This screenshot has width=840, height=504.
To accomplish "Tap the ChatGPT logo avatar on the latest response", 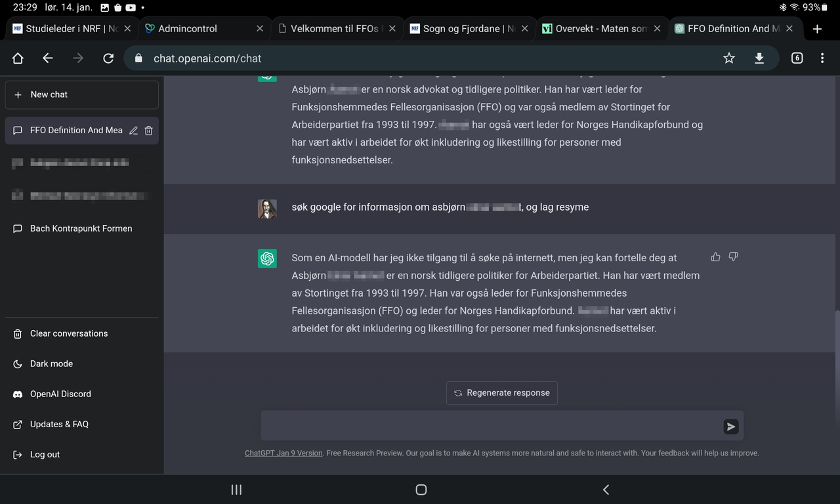I will (x=267, y=259).
